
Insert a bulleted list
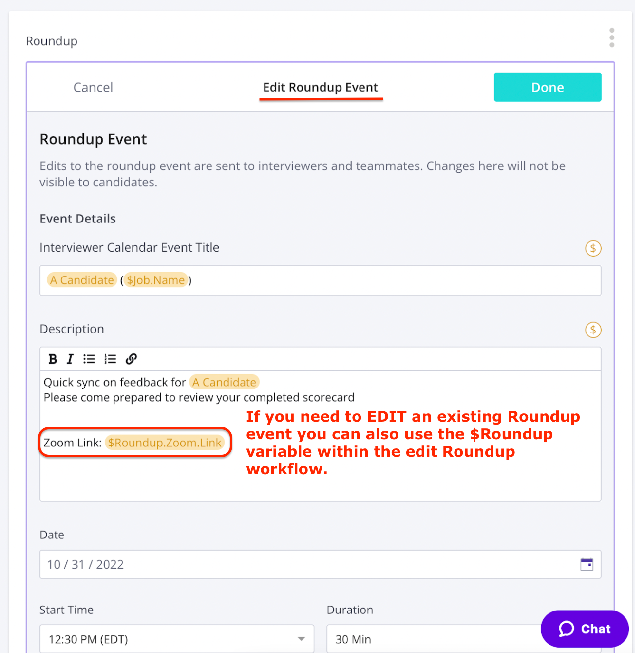(x=89, y=359)
